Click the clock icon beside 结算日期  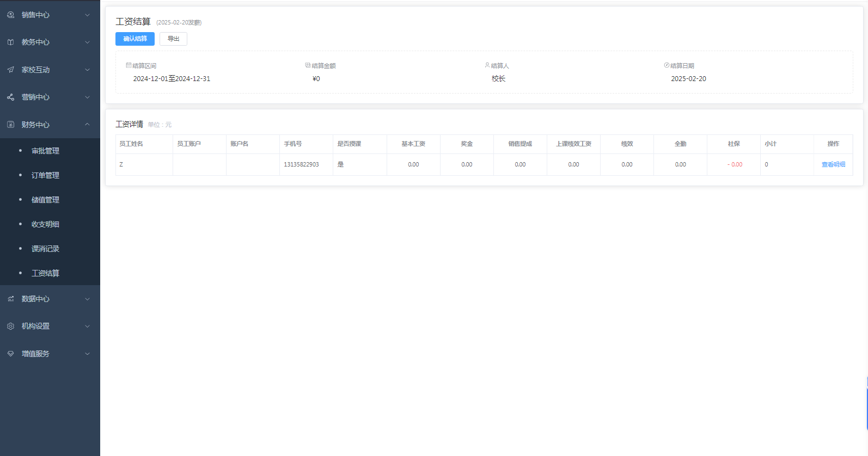pyautogui.click(x=667, y=65)
